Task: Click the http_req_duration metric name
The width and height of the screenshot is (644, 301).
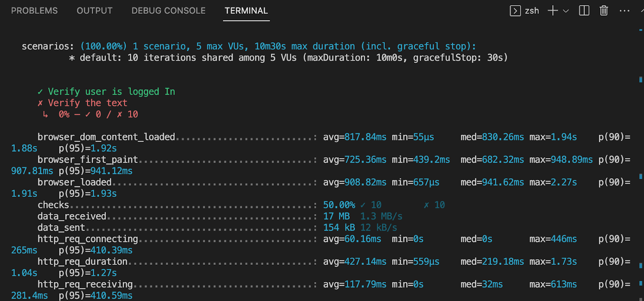Action: [x=83, y=262]
